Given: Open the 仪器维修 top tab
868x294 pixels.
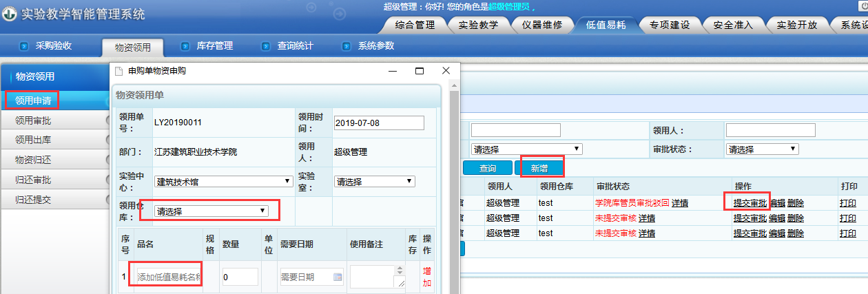Looking at the screenshot, I should coord(542,25).
